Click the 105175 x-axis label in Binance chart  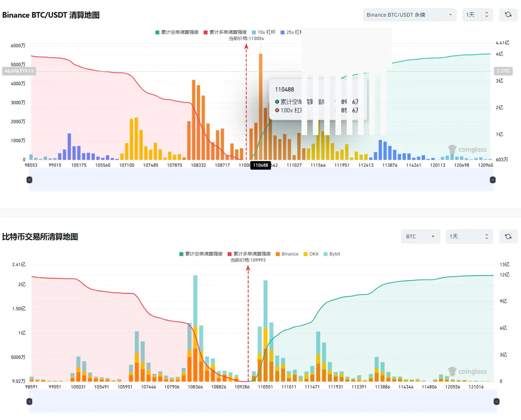pyautogui.click(x=79, y=165)
